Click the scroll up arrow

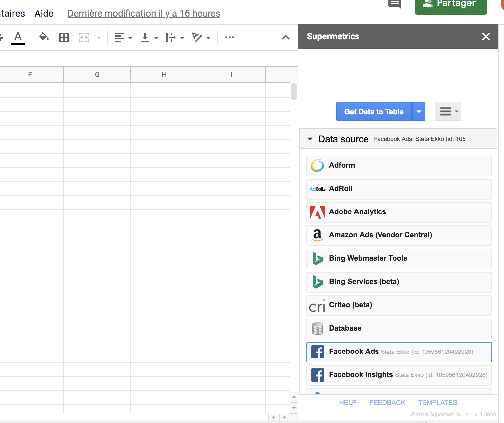click(294, 397)
